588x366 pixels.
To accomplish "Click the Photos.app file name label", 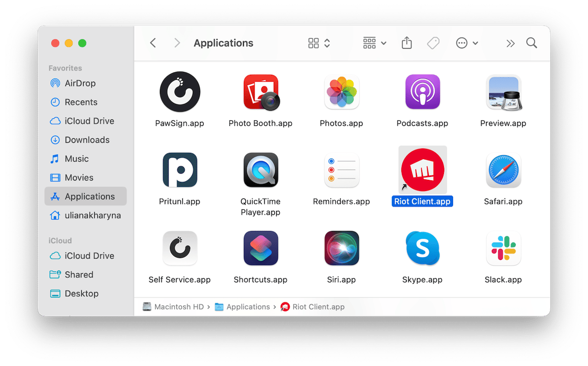I will pos(341,123).
